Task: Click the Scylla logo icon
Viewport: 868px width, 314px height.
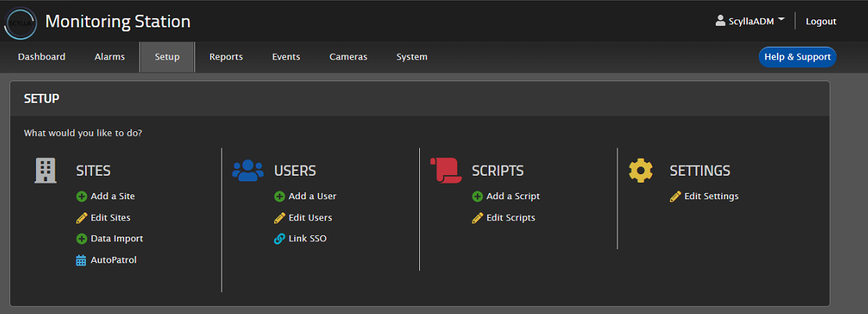Action: click(x=20, y=22)
